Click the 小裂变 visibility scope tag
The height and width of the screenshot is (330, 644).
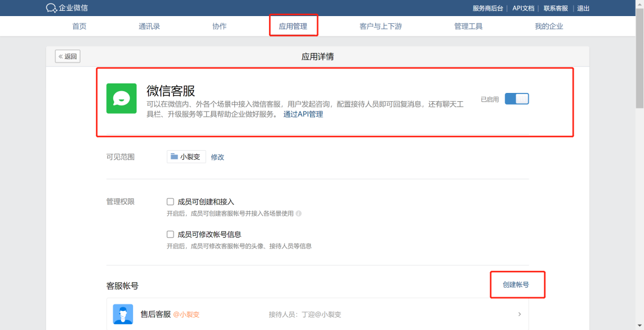[186, 157]
